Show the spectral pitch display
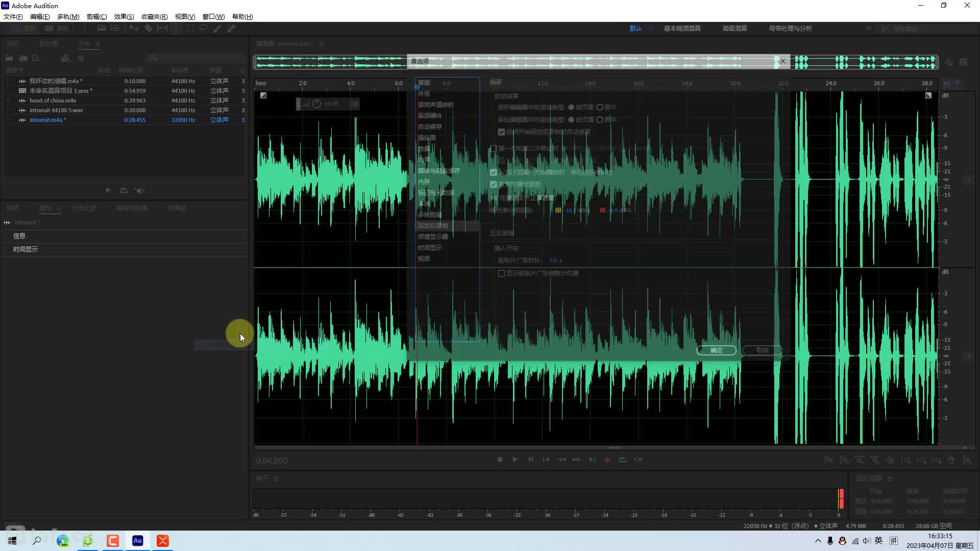This screenshot has width=980, height=551. coord(115,28)
